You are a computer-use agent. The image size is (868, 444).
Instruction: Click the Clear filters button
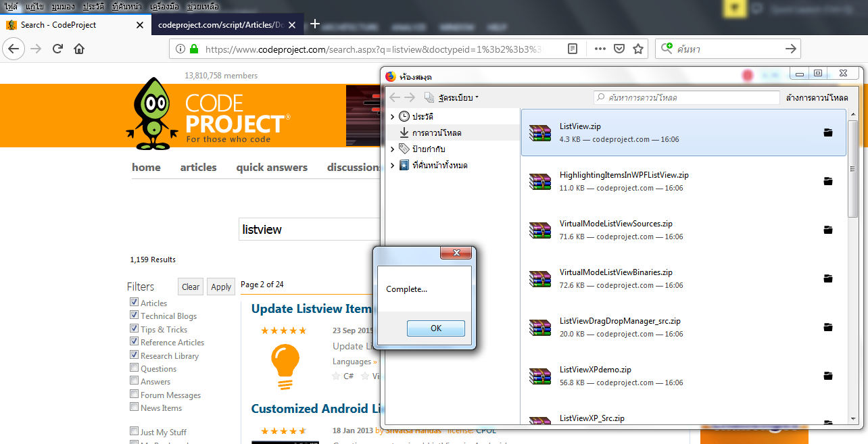[191, 287]
